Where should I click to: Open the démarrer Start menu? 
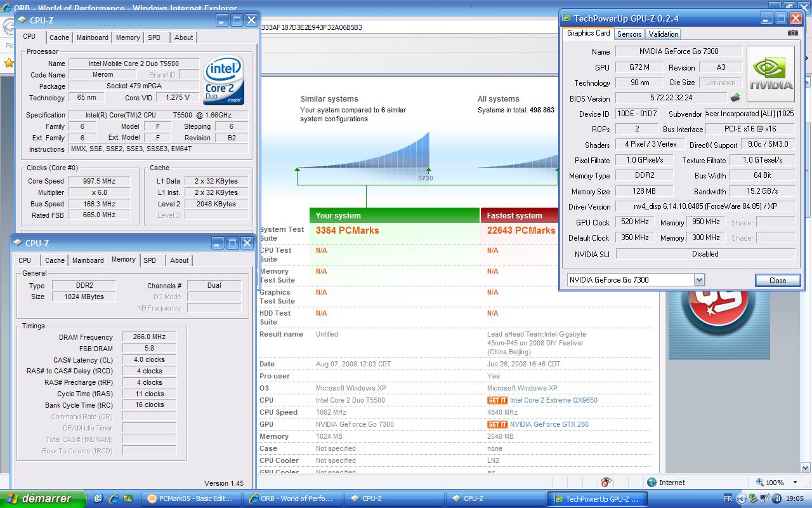click(43, 498)
